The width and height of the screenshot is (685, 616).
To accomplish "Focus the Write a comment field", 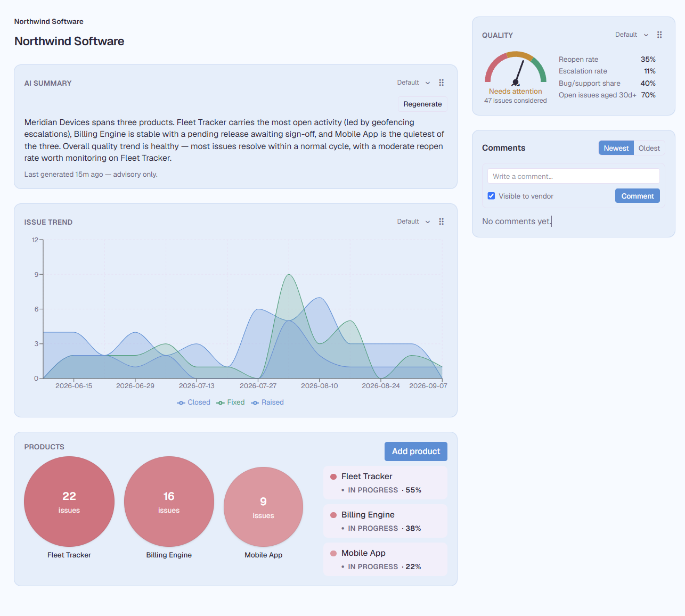I will [x=574, y=176].
